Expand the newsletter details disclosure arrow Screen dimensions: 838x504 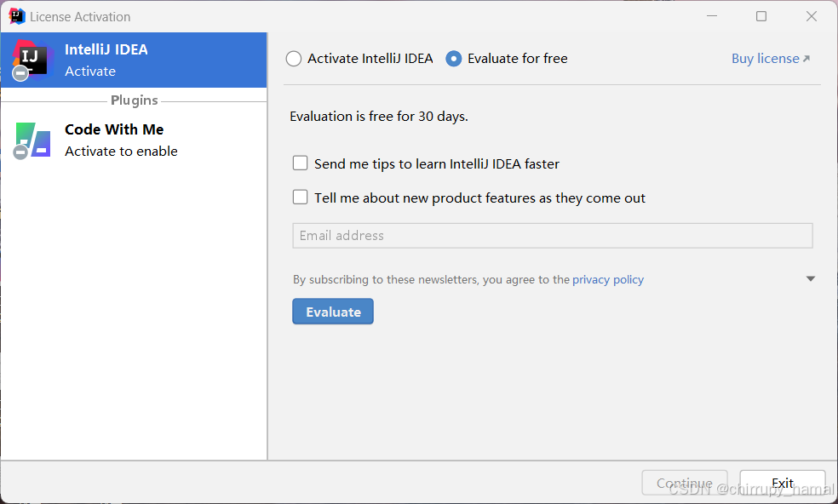pyautogui.click(x=810, y=279)
